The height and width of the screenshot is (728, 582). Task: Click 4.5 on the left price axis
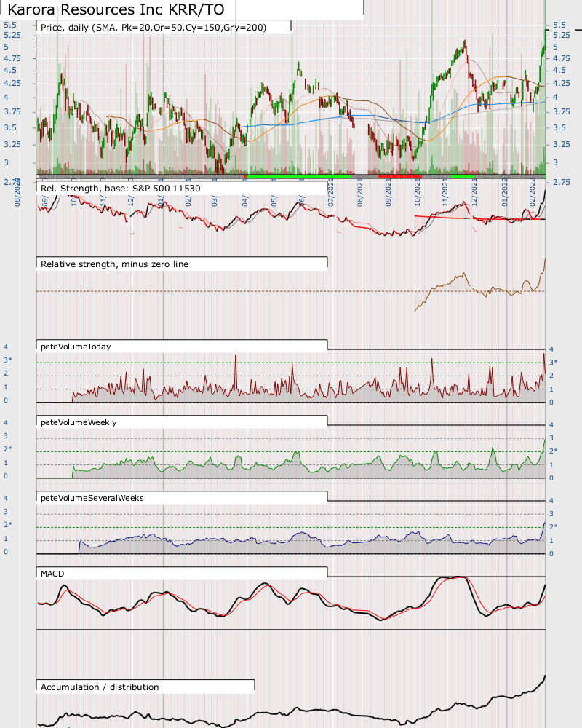pos(10,70)
